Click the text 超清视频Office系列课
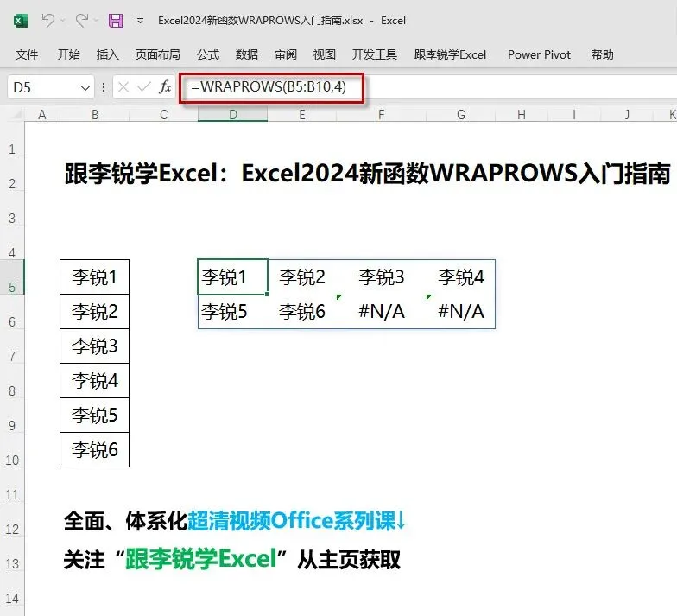Image resolution: width=677 pixels, height=616 pixels. [x=292, y=520]
